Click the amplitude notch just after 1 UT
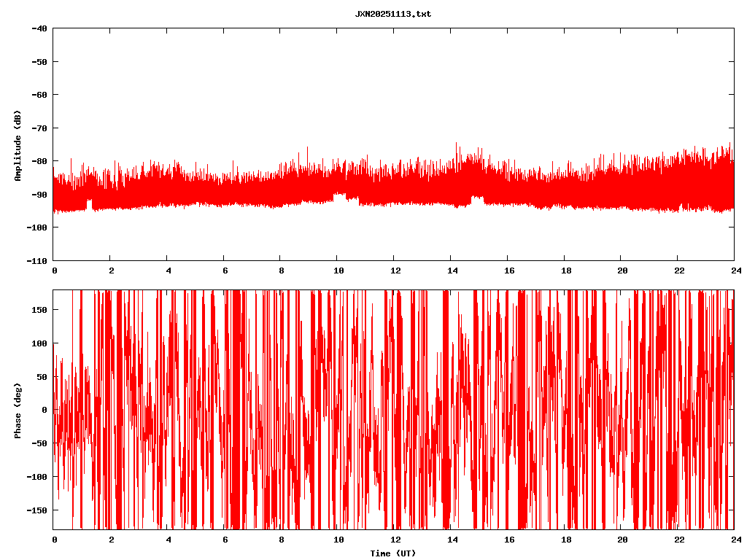The width and height of the screenshot is (747, 560). [89, 202]
